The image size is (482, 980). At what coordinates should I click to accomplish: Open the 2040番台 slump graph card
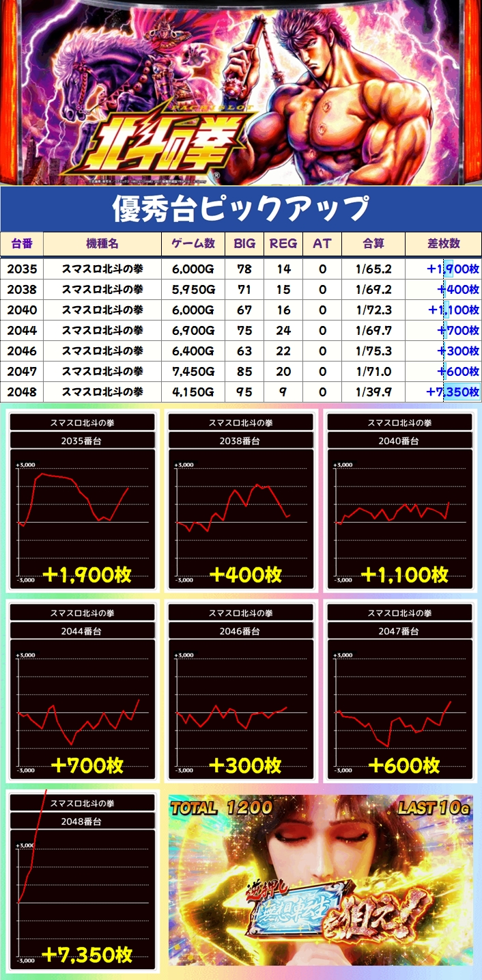point(399,501)
